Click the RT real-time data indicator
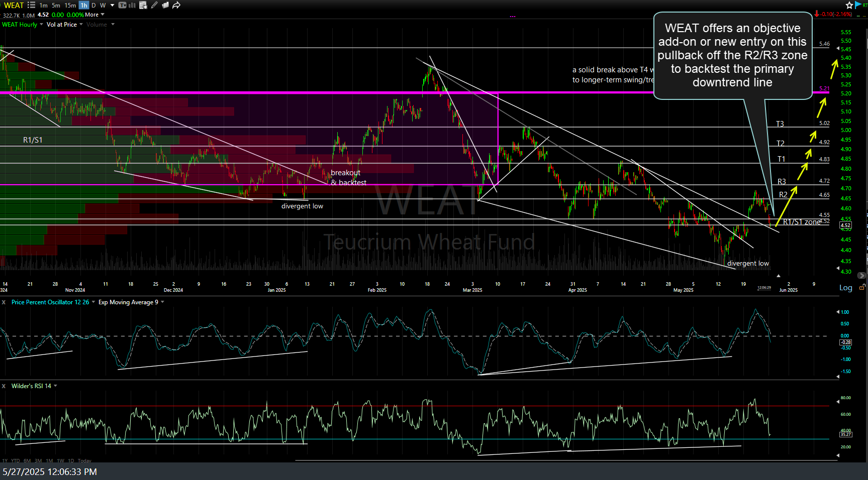The image size is (868, 480). pos(865,5)
